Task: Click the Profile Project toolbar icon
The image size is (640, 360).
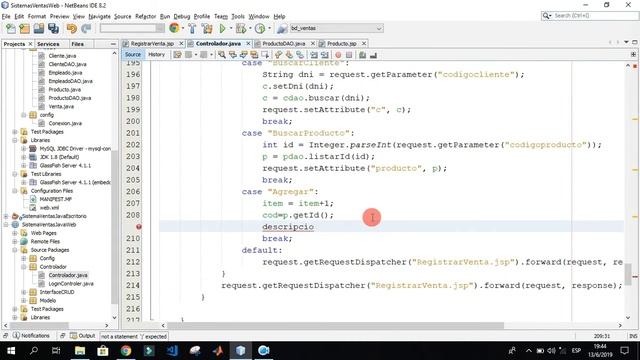Action: point(260,28)
